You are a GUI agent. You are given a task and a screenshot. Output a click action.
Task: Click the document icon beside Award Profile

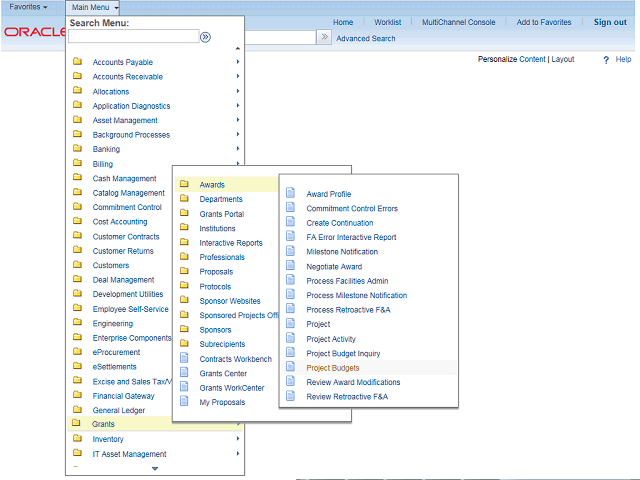point(291,194)
